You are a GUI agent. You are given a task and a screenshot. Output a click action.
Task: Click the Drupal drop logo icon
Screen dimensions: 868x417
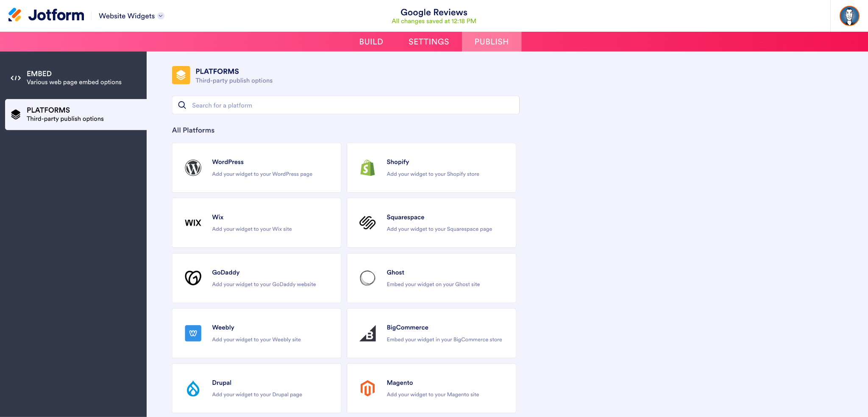coord(193,388)
